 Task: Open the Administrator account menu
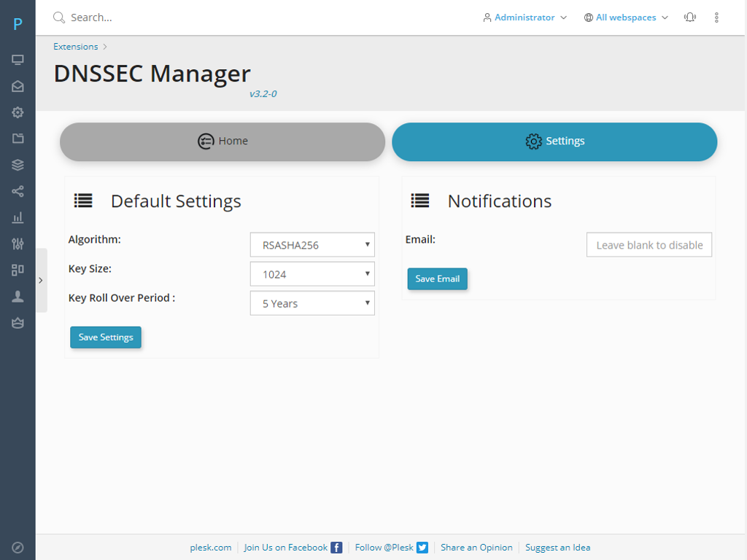525,17
